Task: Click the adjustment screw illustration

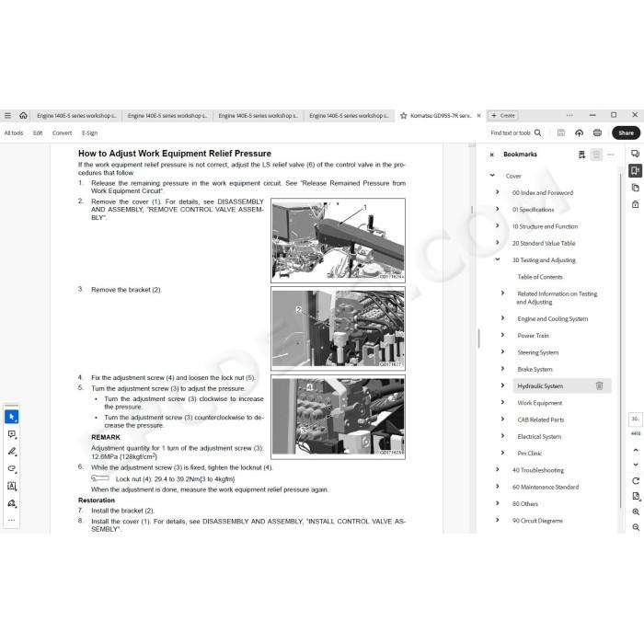Action: tap(338, 417)
